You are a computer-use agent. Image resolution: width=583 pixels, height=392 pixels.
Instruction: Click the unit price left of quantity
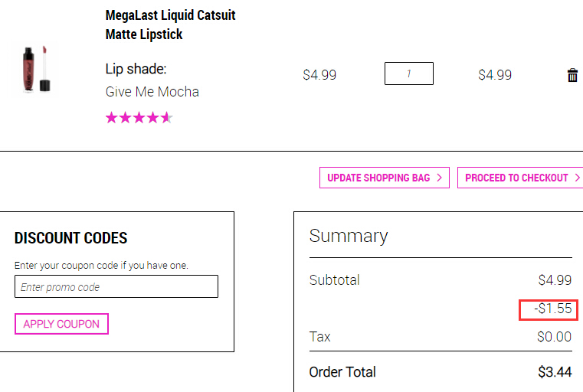point(319,75)
